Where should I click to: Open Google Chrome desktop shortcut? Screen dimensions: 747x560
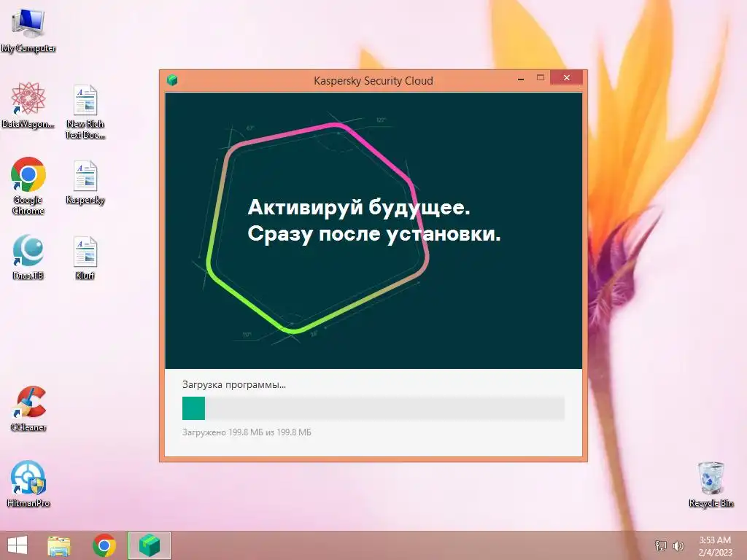click(28, 186)
